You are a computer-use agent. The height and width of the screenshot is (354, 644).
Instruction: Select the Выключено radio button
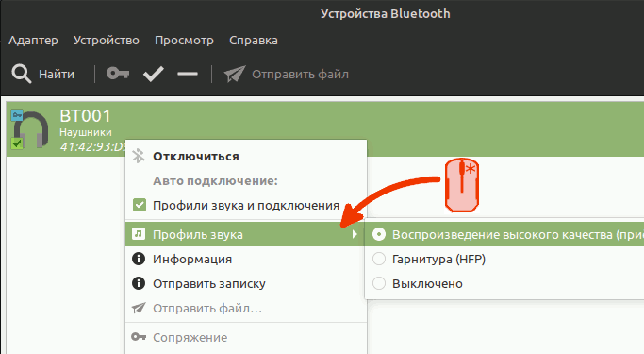coord(379,284)
